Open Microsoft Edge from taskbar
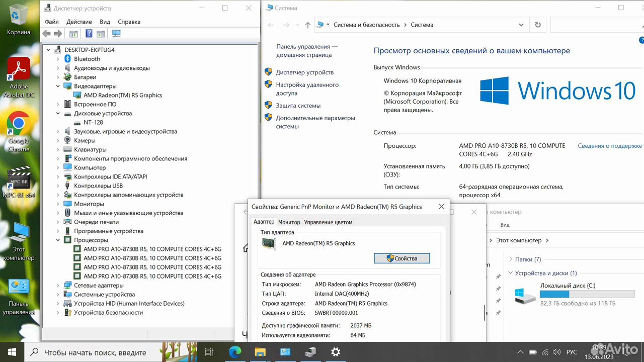The width and height of the screenshot is (644, 362). (x=235, y=352)
